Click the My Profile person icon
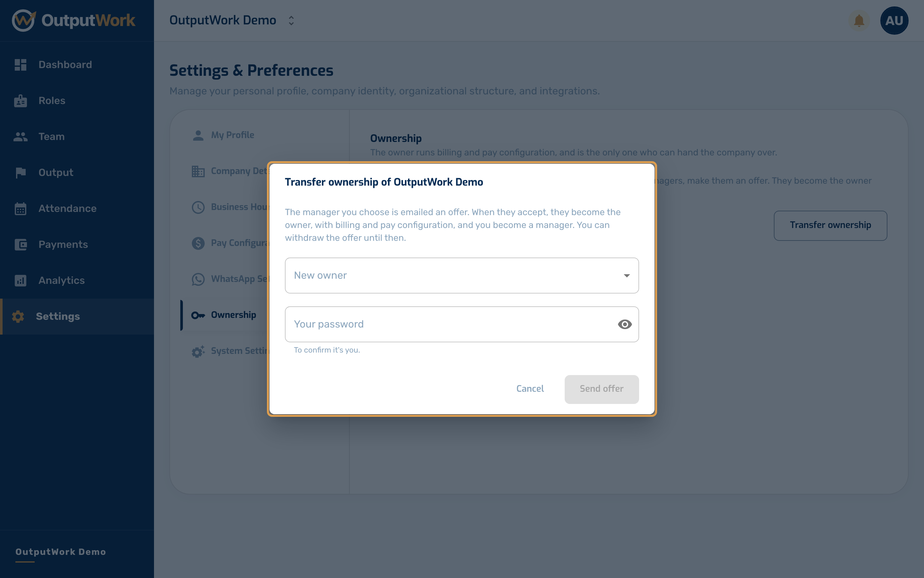924x578 pixels. coord(198,135)
